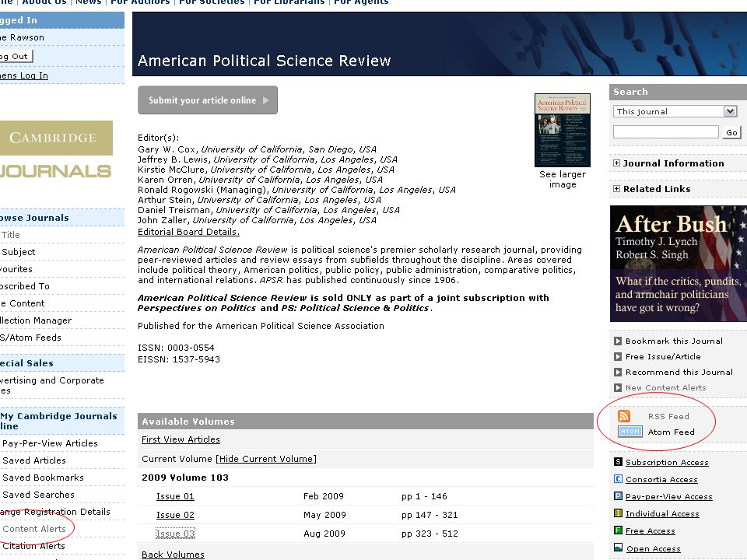This screenshot has height=560, width=747.
Task: Expand the Related Links section
Action: 616,188
